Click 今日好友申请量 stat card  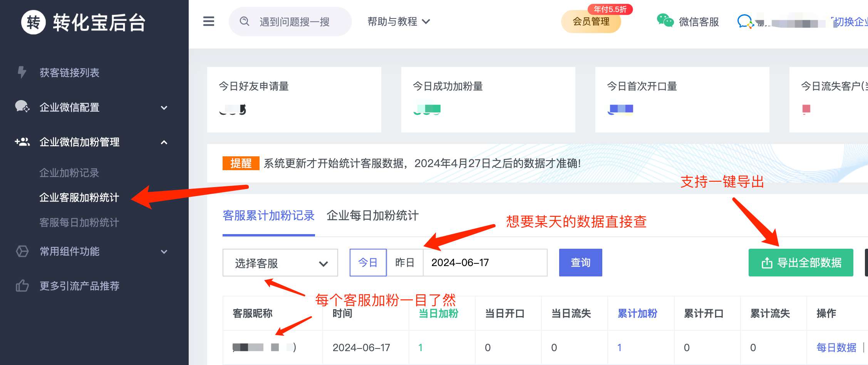coord(294,100)
